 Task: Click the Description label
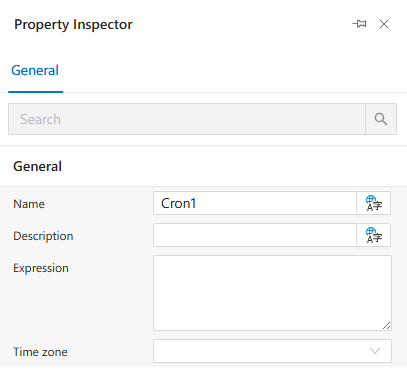[43, 236]
